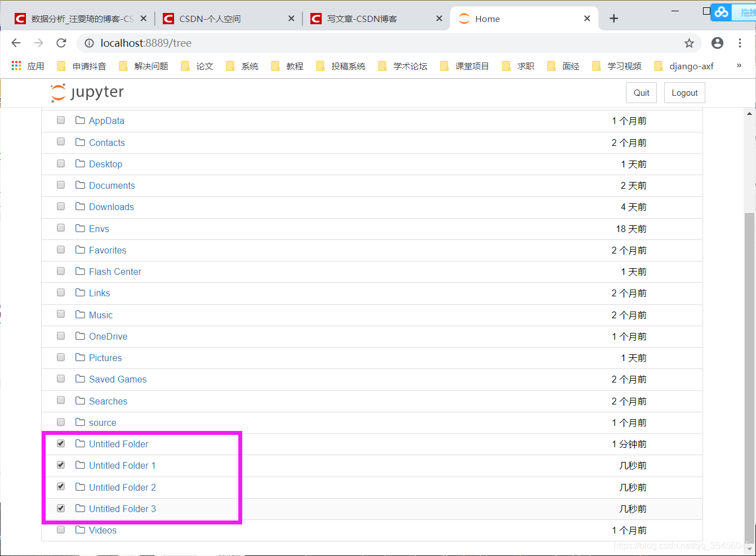Uncheck the Untitled Folder checkbox

pos(61,443)
